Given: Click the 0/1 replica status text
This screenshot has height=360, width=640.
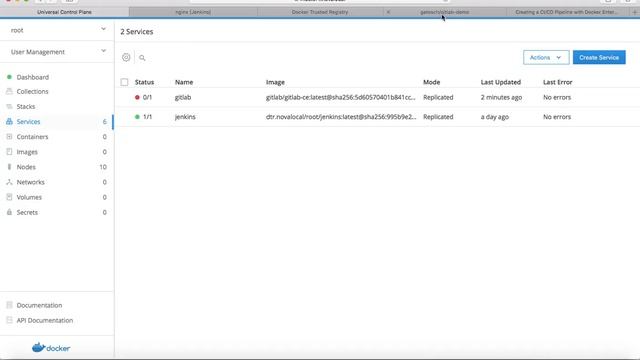Looking at the screenshot, I should (147, 97).
